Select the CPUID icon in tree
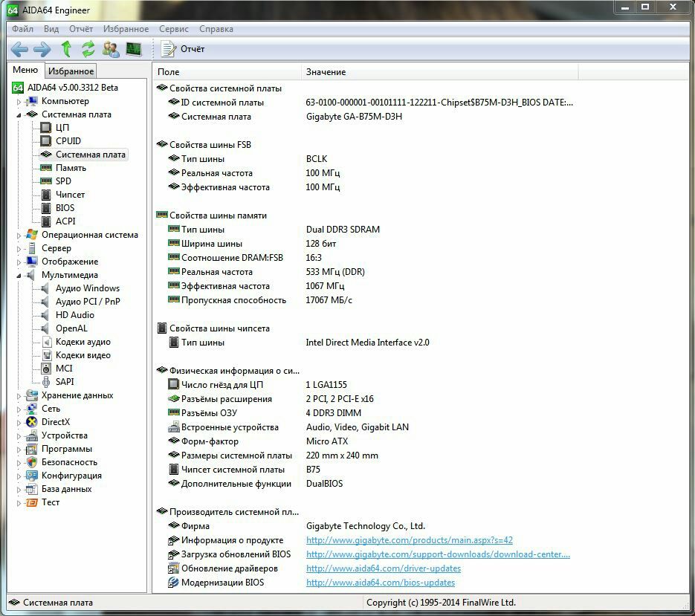This screenshot has height=616, width=695. 45,141
